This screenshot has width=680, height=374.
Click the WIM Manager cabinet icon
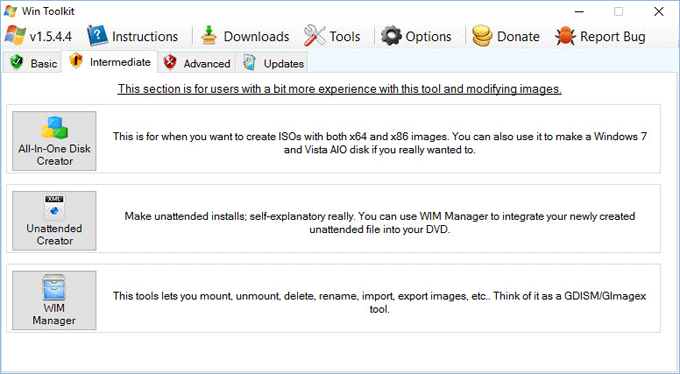click(54, 287)
